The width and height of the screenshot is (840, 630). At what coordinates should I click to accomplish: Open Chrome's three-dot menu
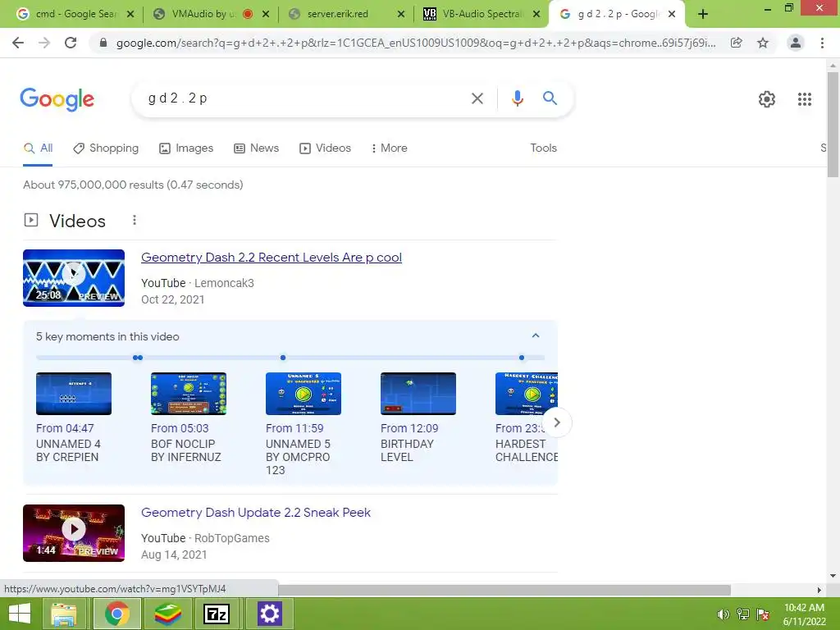tap(822, 43)
